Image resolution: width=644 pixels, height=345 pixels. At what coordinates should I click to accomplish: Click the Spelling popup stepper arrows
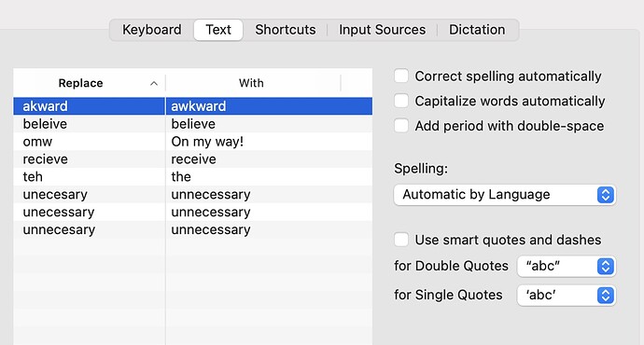point(606,195)
